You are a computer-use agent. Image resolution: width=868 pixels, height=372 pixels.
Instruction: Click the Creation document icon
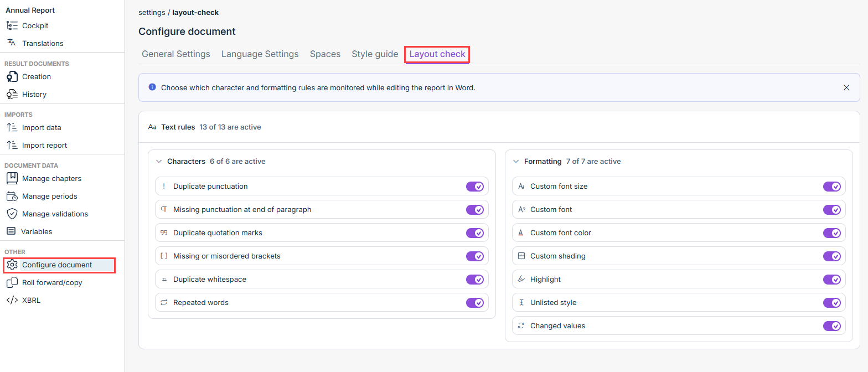tap(12, 76)
